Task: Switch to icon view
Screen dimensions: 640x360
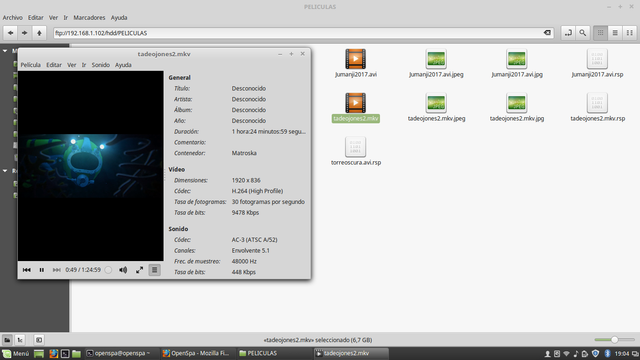Action: tap(600, 33)
